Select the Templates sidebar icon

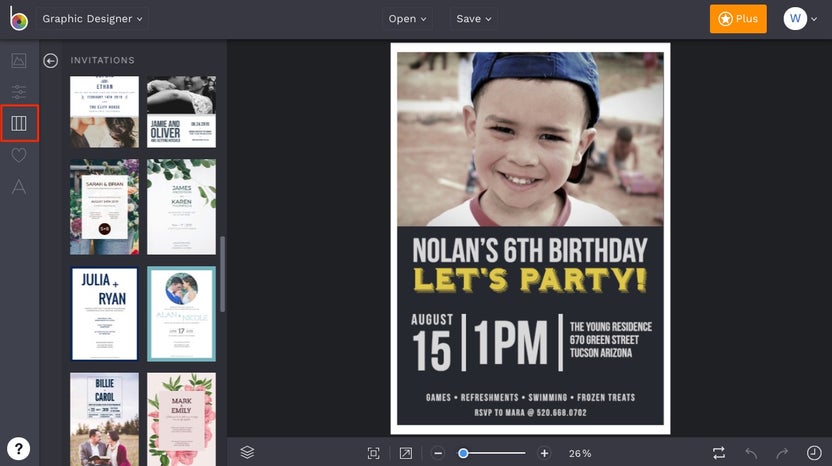[19, 123]
